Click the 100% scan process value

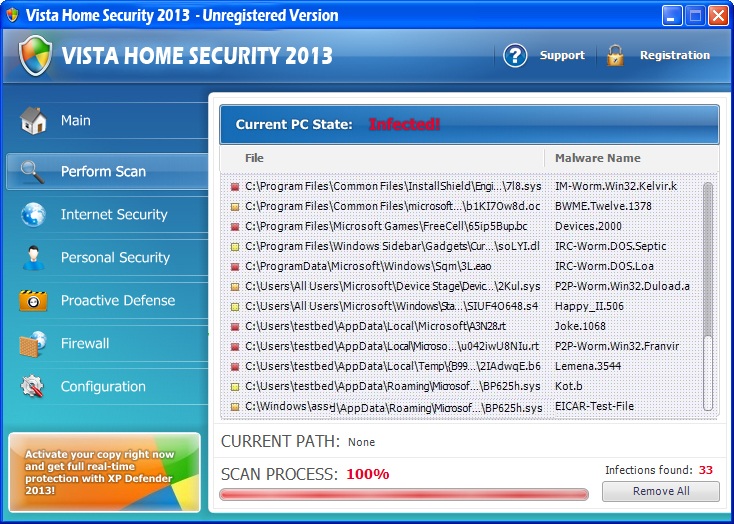367,474
